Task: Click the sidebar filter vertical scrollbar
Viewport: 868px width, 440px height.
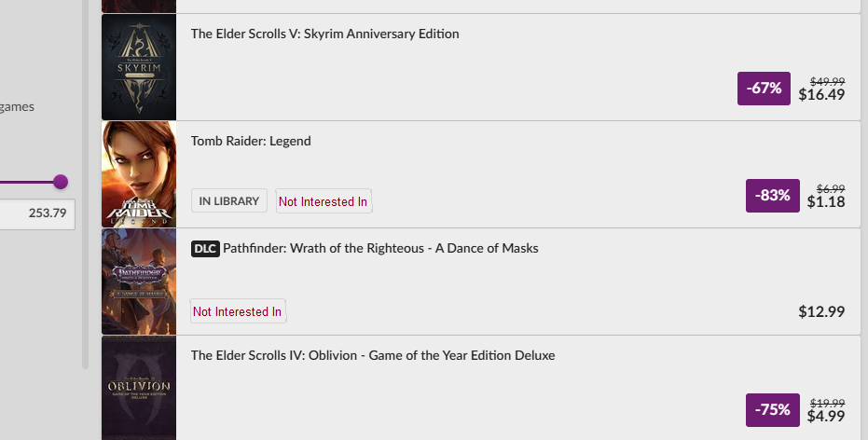Action: (85, 185)
